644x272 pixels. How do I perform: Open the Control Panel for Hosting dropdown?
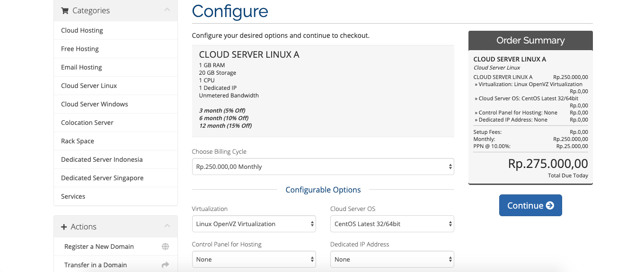(x=254, y=259)
